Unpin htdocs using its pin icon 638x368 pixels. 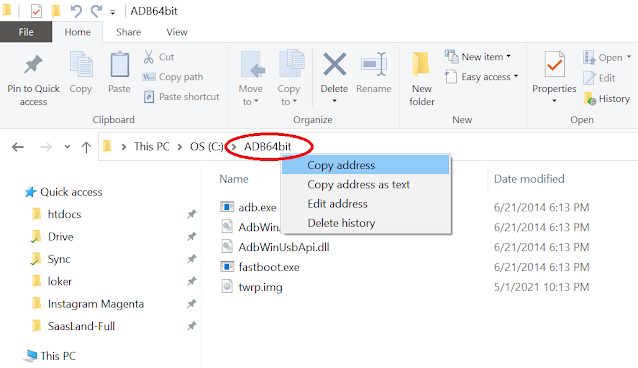[x=192, y=214]
